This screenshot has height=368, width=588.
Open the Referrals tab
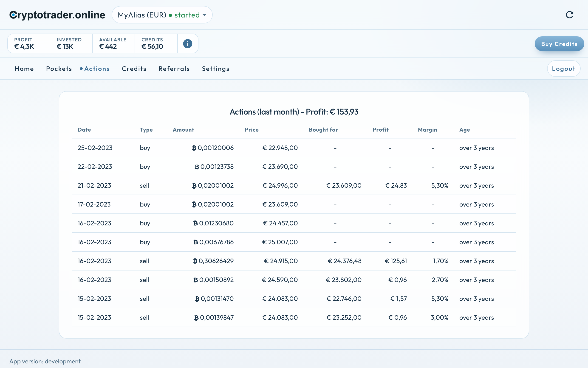click(x=174, y=69)
